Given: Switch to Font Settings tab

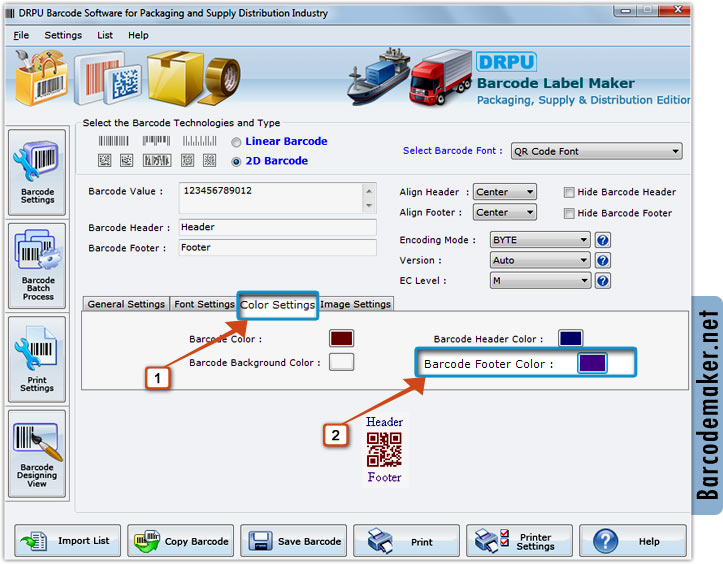Looking at the screenshot, I should [204, 304].
